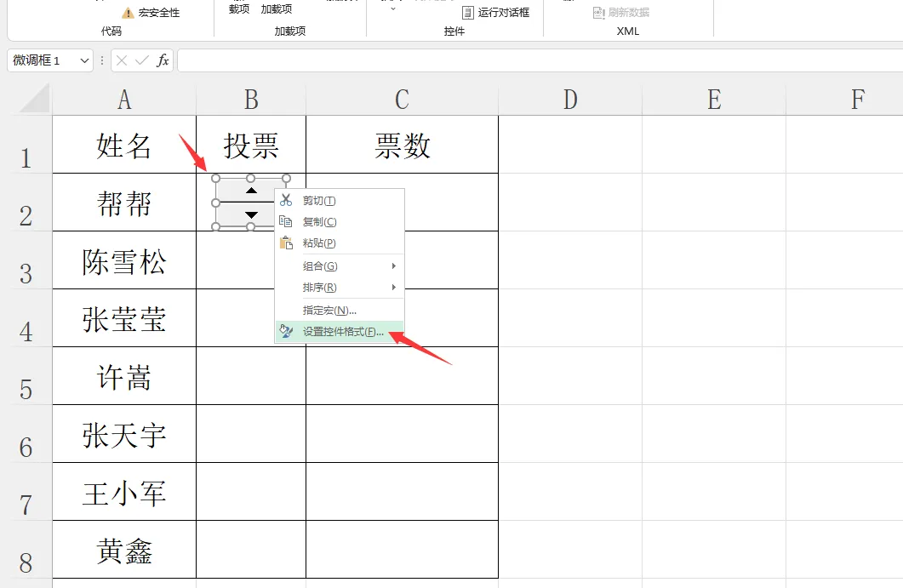
Task: Click the Run Dialog icon
Action: point(468,12)
